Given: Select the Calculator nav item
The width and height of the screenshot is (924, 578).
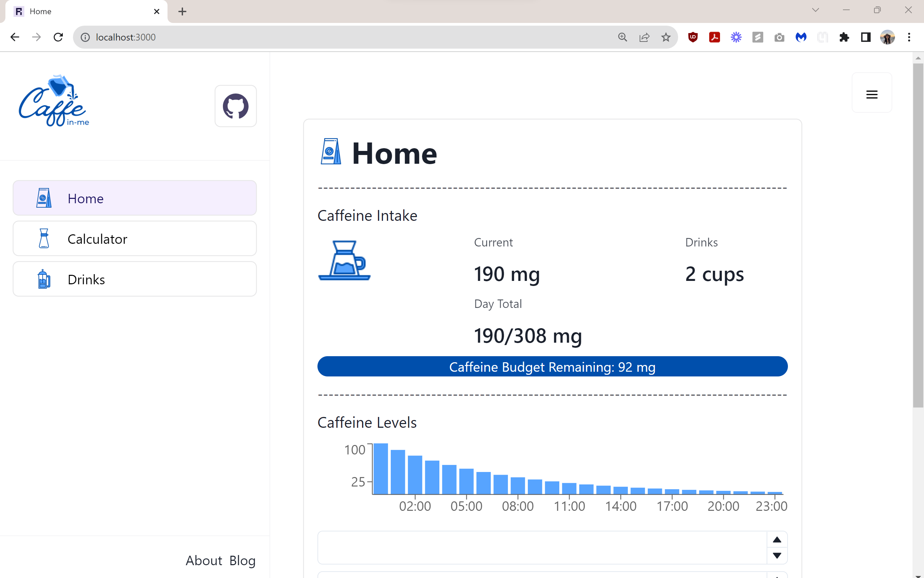Looking at the screenshot, I should (134, 239).
